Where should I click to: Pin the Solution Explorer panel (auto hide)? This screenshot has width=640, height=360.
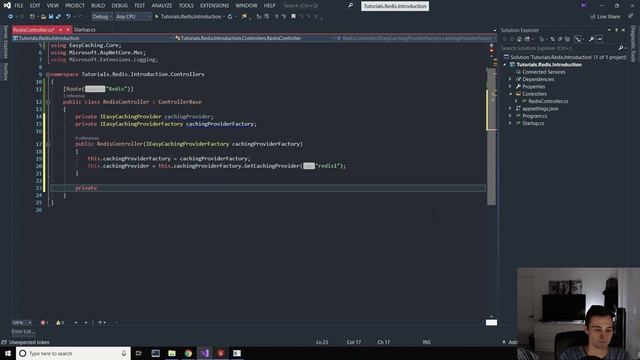tap(616, 30)
